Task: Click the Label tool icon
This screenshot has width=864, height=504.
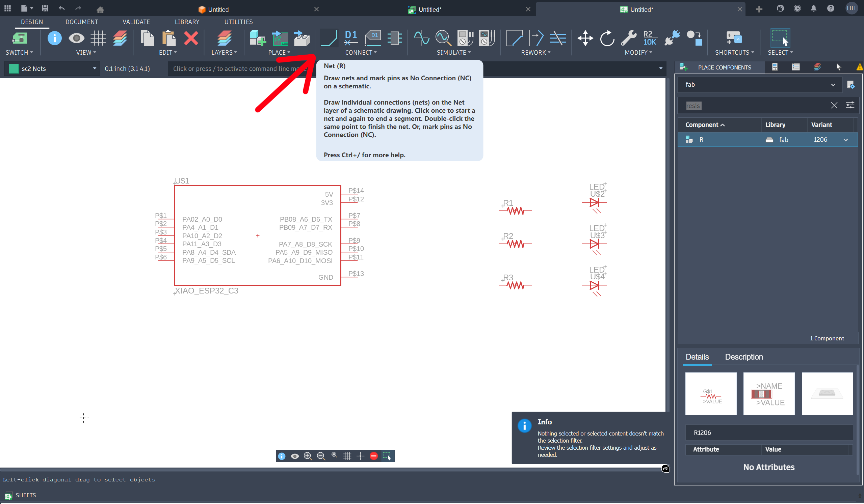Action: (x=373, y=38)
